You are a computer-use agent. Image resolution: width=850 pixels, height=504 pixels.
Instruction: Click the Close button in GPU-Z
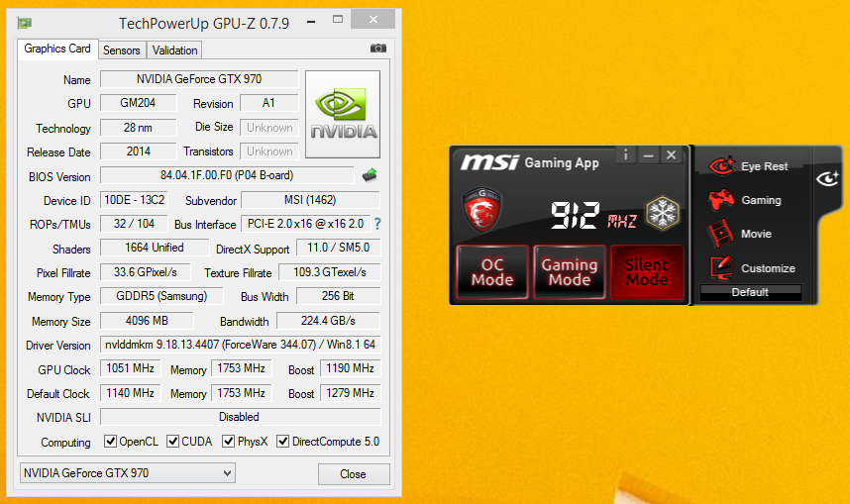tap(354, 474)
